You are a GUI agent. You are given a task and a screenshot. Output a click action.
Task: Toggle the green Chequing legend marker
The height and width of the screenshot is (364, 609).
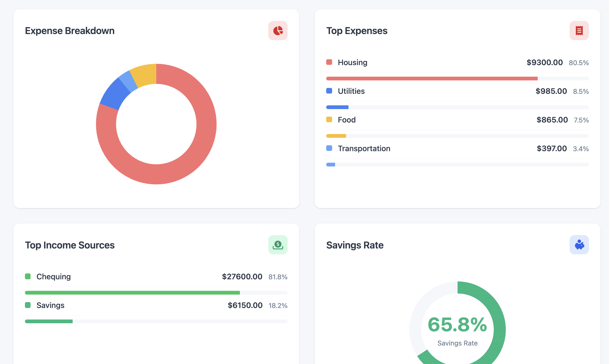(x=28, y=276)
